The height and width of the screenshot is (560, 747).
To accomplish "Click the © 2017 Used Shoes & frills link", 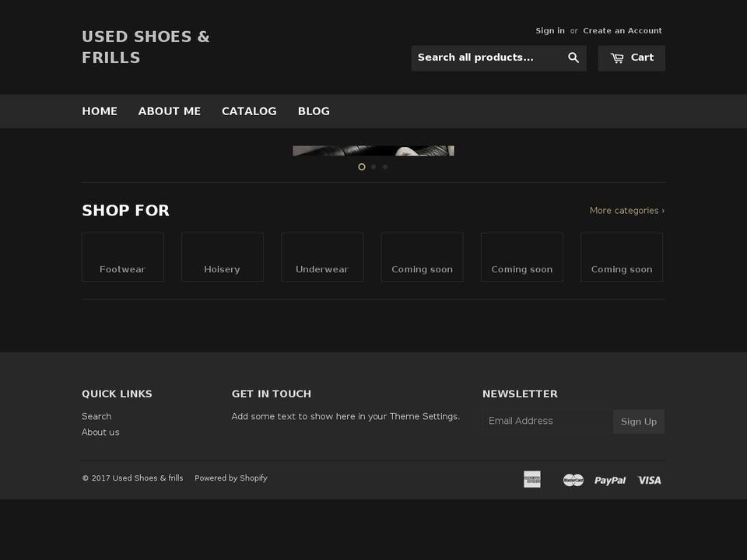I will click(132, 478).
